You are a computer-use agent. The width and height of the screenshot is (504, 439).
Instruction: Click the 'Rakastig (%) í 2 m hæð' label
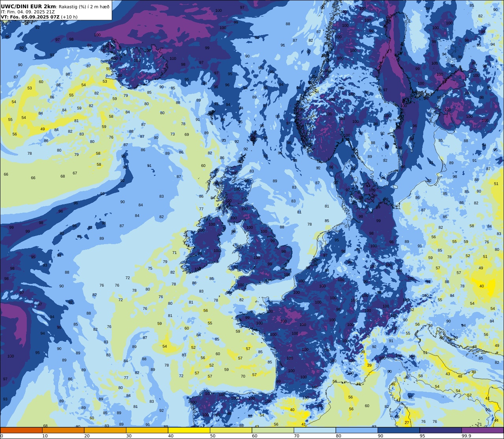[84, 7]
